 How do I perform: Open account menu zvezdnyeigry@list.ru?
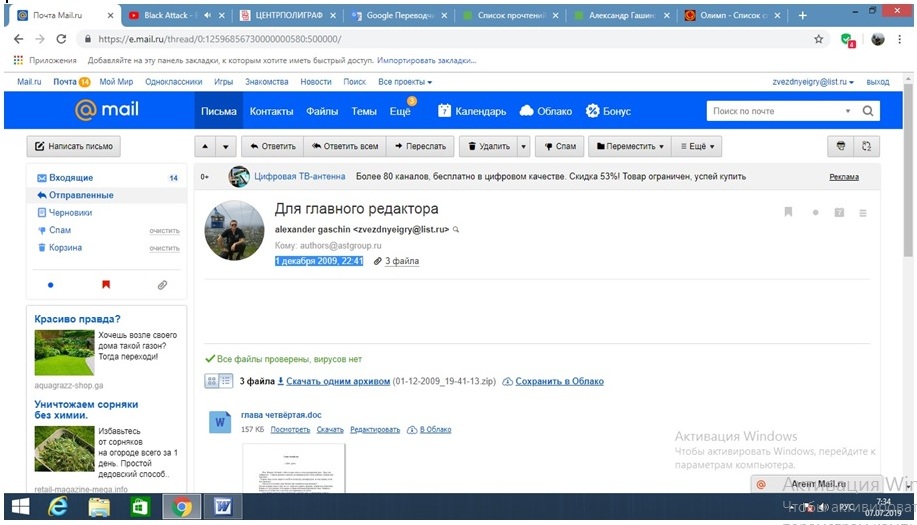pos(813,82)
